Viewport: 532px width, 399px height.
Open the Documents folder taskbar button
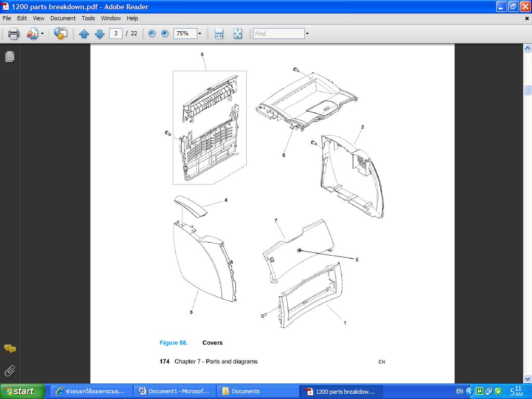click(x=258, y=391)
